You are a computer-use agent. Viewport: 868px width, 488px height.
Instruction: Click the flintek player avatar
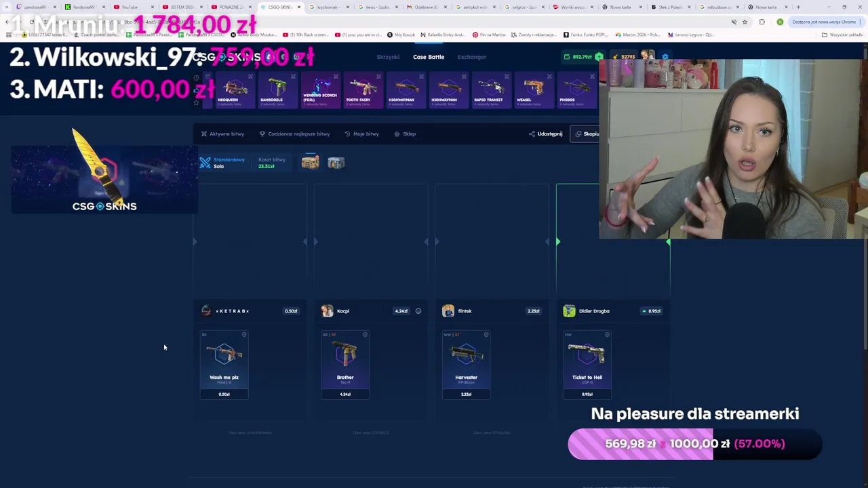(448, 311)
